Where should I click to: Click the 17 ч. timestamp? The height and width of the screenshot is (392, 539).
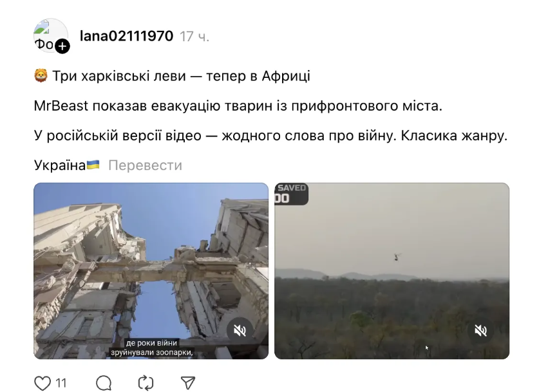click(x=194, y=37)
